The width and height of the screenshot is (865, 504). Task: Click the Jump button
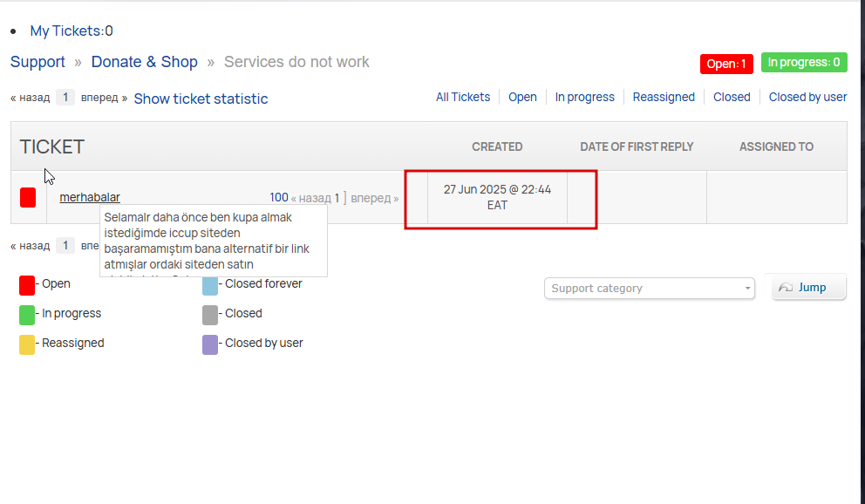[808, 287]
